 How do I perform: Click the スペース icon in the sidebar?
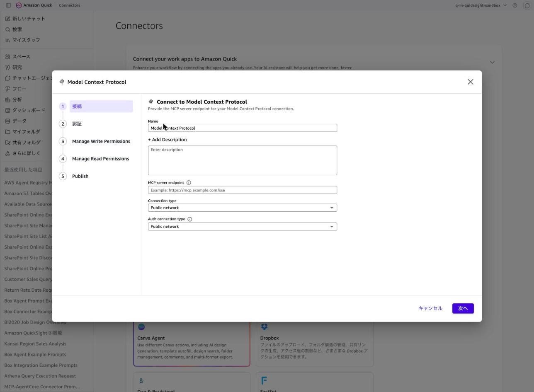point(7,57)
